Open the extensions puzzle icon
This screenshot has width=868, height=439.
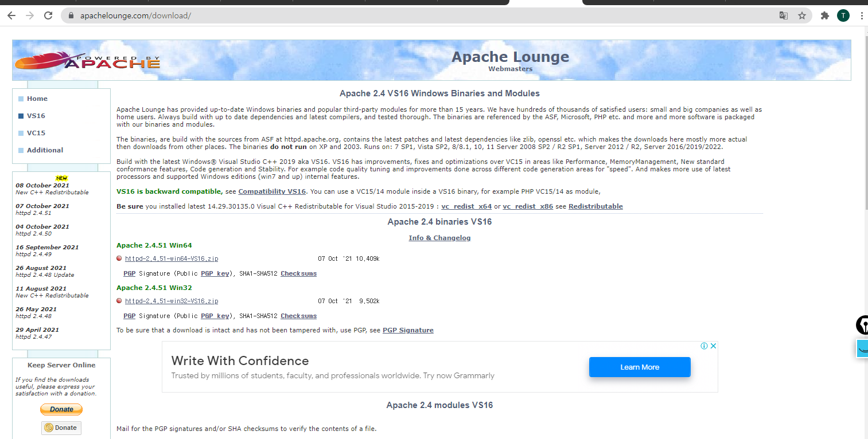[825, 15]
